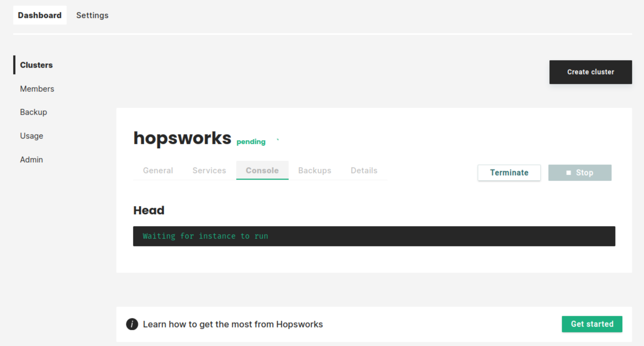Open the Admin sidebar section
Viewport: 644px width, 346px height.
pyautogui.click(x=31, y=159)
